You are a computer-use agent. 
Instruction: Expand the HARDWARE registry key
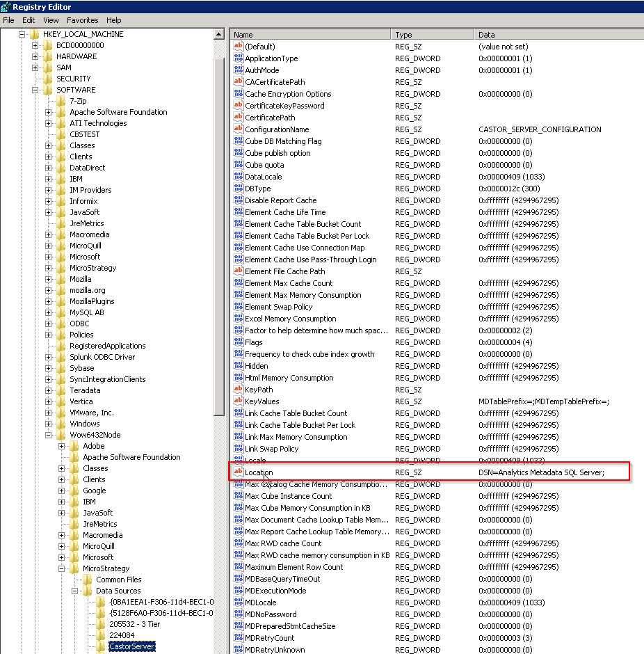[x=35, y=56]
